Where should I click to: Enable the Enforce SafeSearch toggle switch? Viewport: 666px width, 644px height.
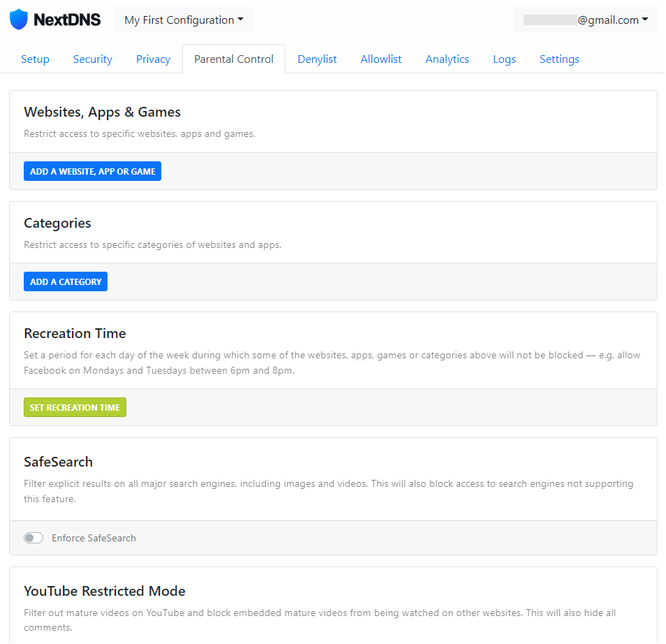[x=34, y=538]
